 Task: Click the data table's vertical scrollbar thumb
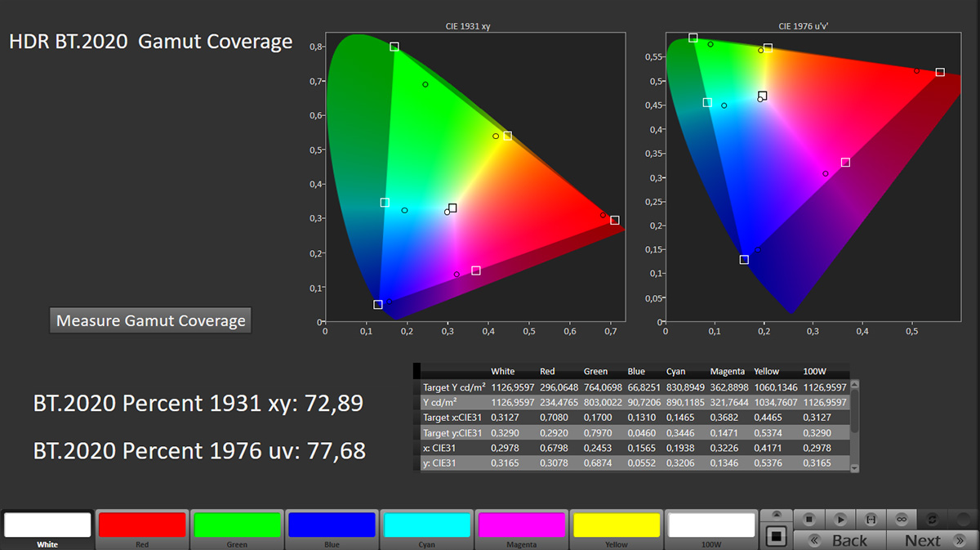tap(854, 411)
